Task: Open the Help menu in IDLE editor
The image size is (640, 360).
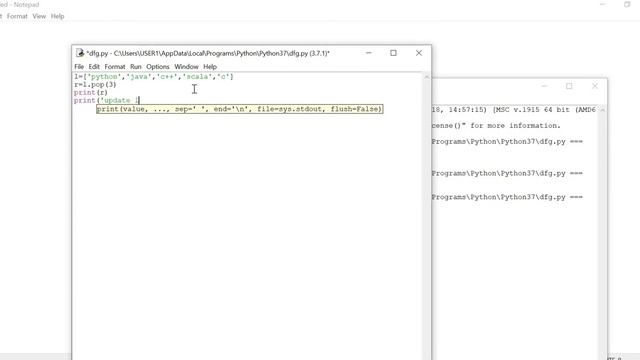Action: [210, 67]
